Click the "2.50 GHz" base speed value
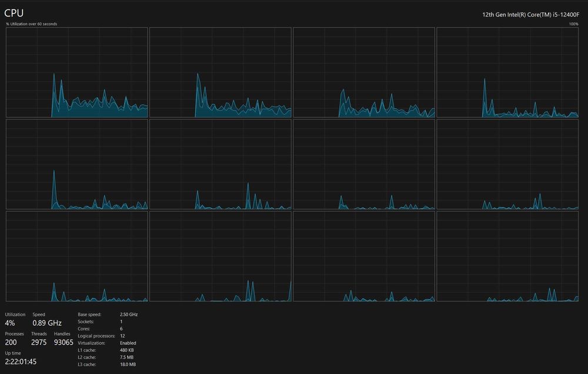This screenshot has width=588, height=374. [x=129, y=315]
